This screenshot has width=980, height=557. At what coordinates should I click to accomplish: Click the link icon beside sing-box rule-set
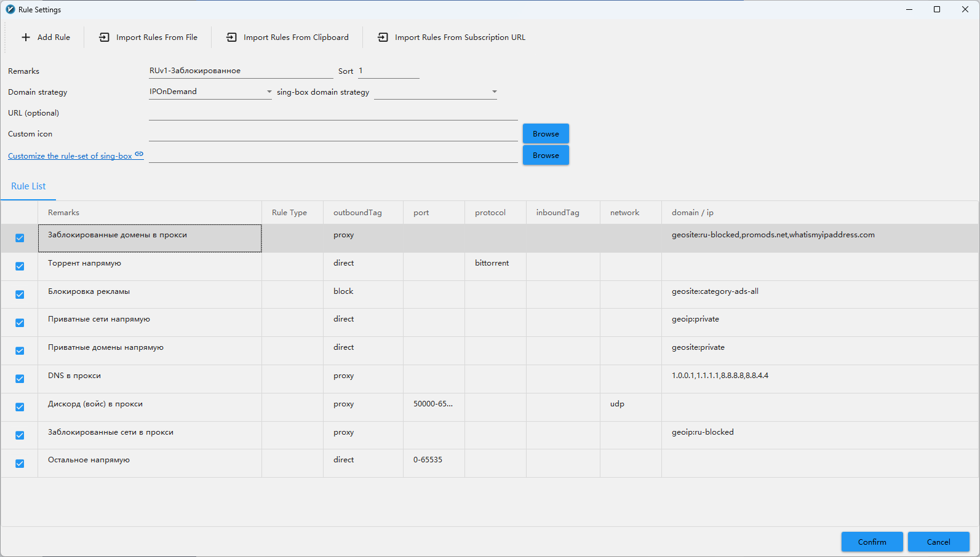click(x=139, y=154)
